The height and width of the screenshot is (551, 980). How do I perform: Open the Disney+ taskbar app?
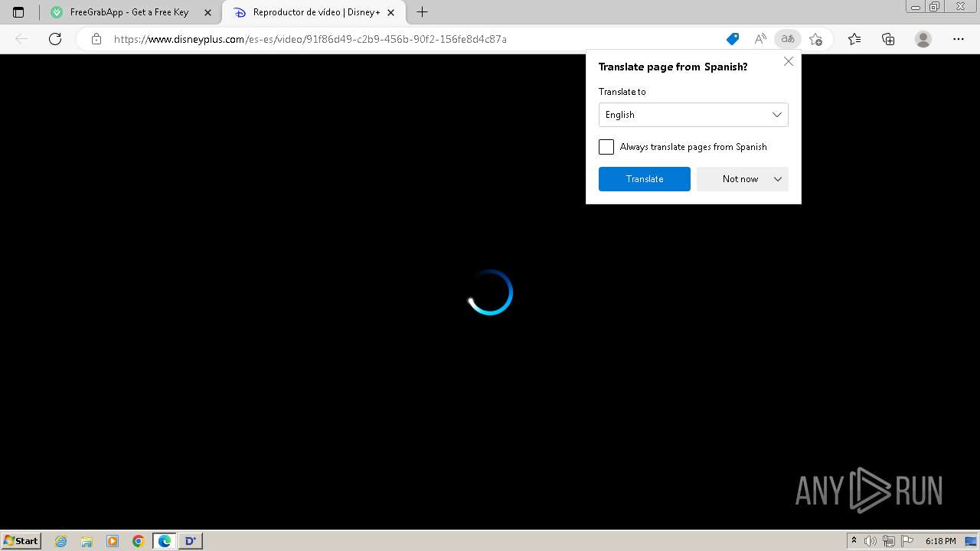tap(191, 541)
